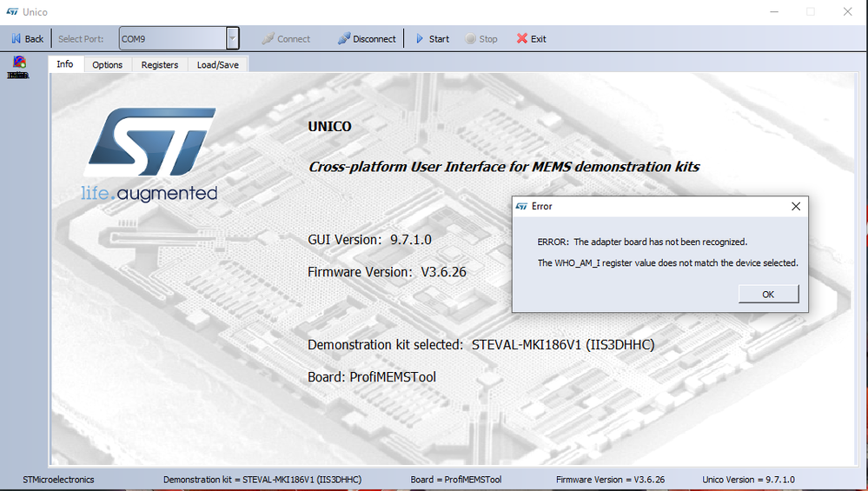Viewport: 868px width, 491px height.
Task: Click the WHO_AM_I register mismatch message
Action: click(x=667, y=263)
